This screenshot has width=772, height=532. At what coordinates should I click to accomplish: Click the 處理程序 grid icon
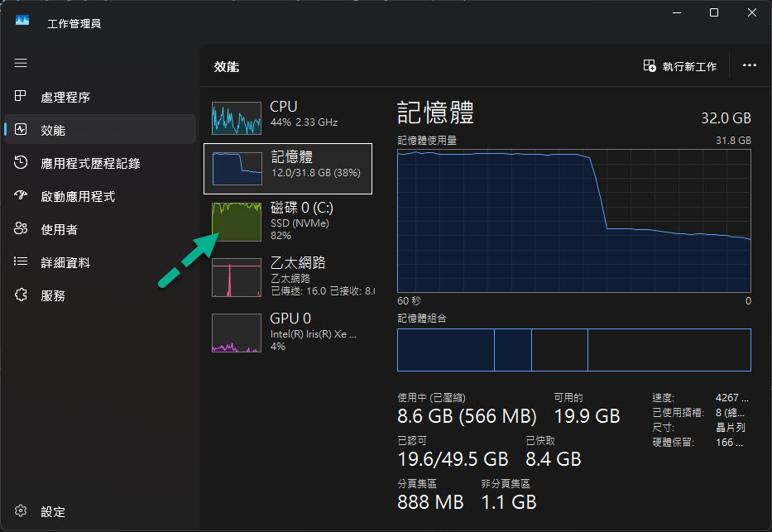pyautogui.click(x=22, y=97)
